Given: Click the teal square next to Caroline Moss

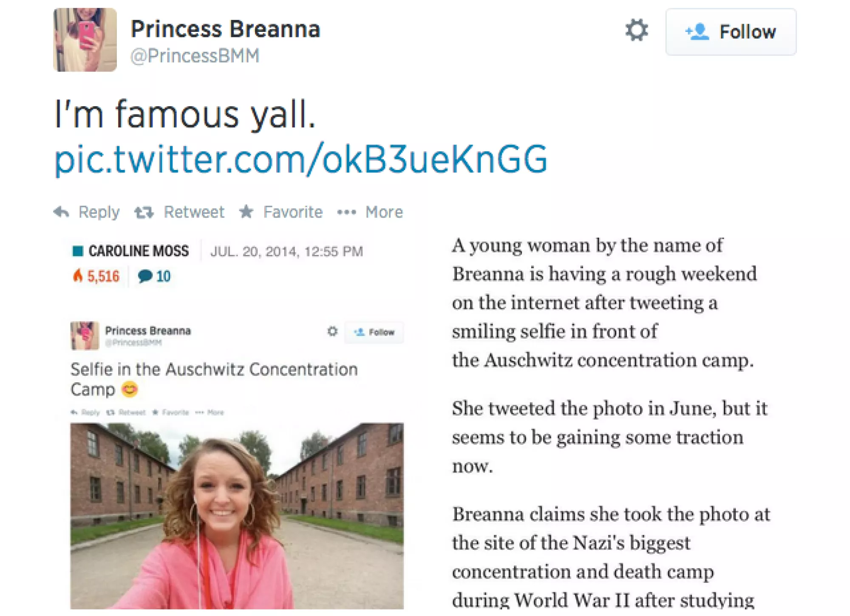Looking at the screenshot, I should tap(78, 251).
